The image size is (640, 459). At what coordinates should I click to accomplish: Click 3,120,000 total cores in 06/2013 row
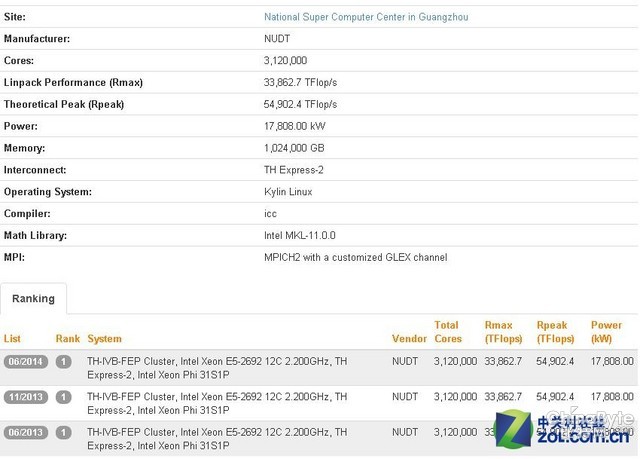(456, 432)
